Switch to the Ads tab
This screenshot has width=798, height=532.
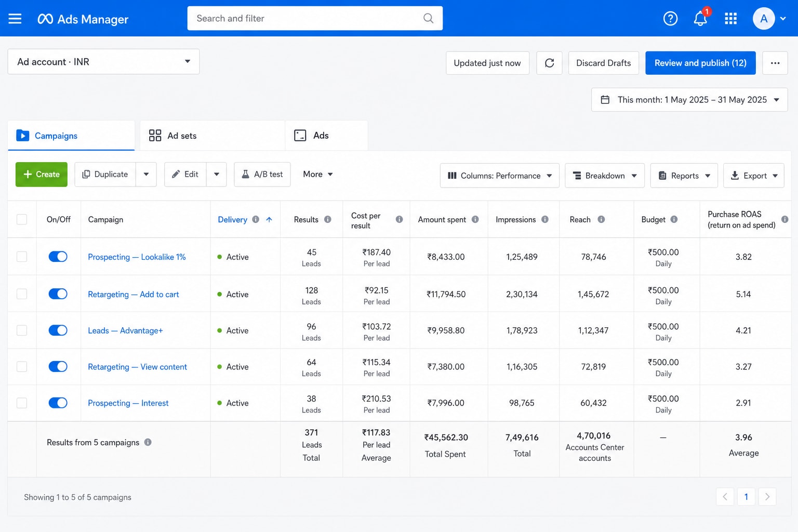coord(327,136)
